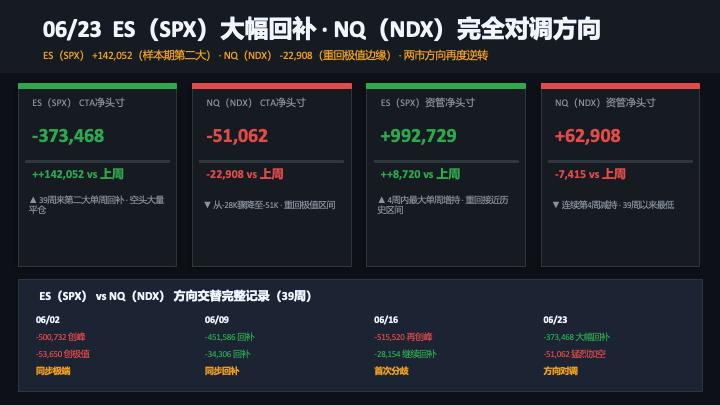720x405 pixels.
Task: Click the '-451,586 回补' entry
Action: [x=230, y=337]
